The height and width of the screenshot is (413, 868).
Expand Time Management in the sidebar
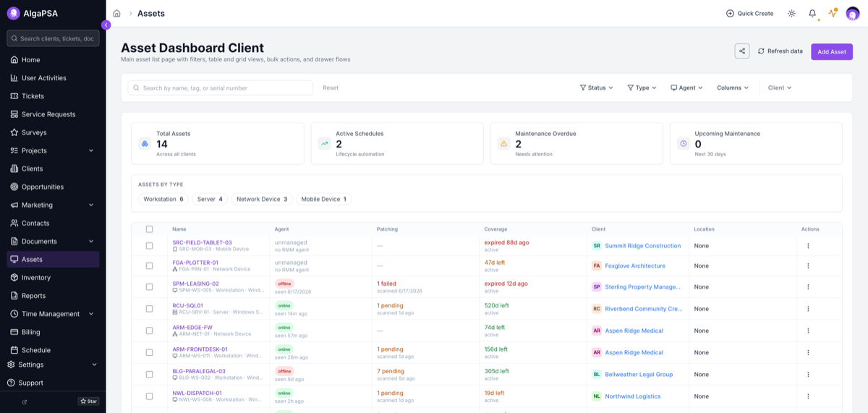point(53,314)
